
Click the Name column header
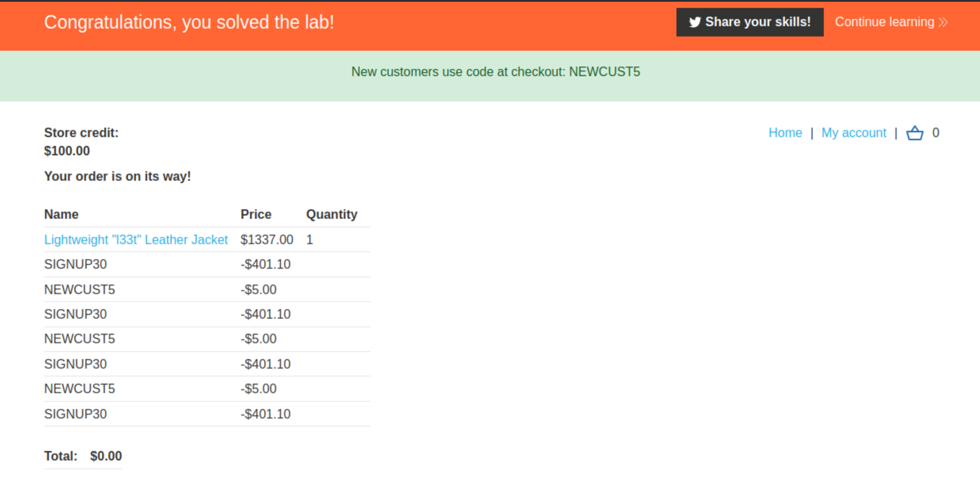(61, 214)
